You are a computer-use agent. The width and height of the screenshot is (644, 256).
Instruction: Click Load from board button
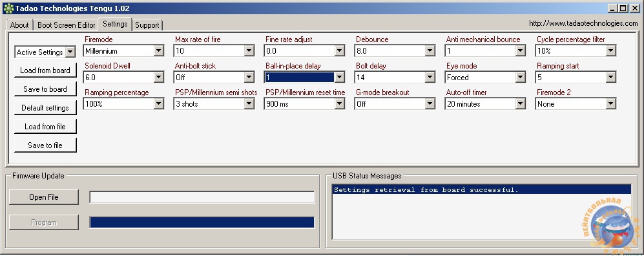click(x=45, y=70)
